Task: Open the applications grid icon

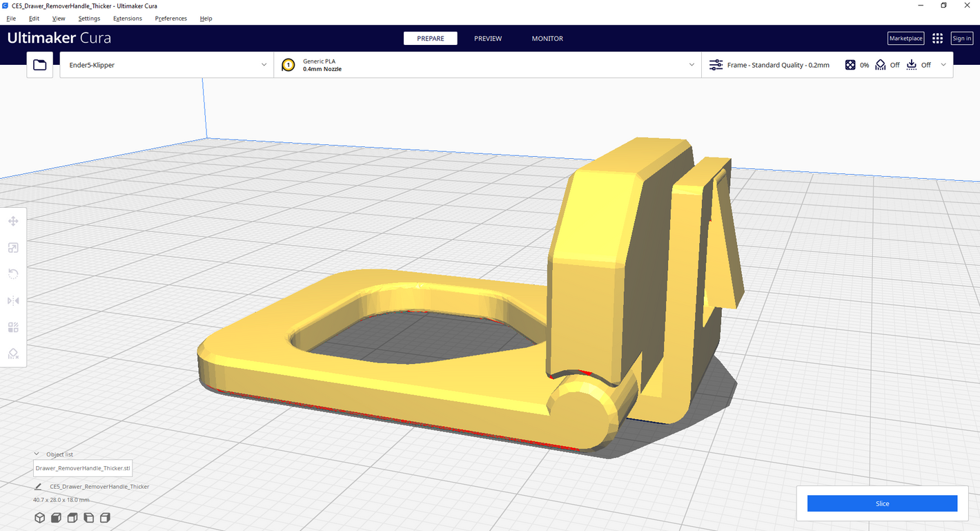Action: pos(937,39)
